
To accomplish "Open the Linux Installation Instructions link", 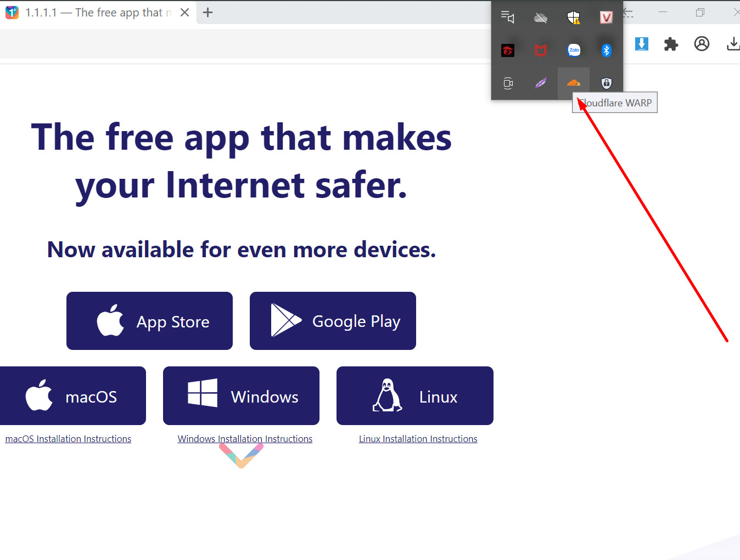I will pyautogui.click(x=418, y=439).
